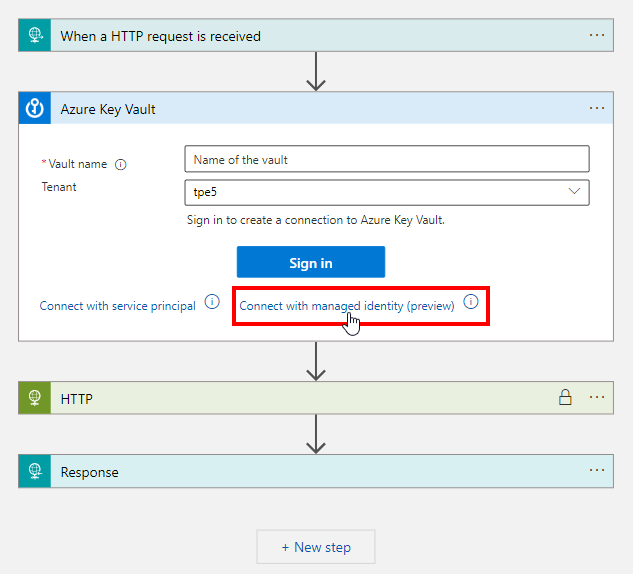Open ellipsis menu on Azure Key Vault
The height and width of the screenshot is (574, 633).
pyautogui.click(x=597, y=109)
